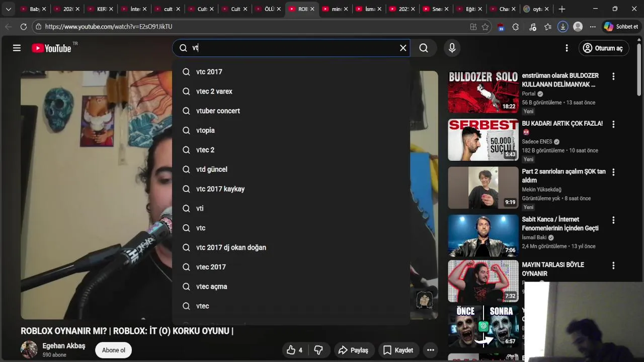Select suggestion "vtc 2017 kaykay"
Viewport: 644px width, 362px height.
coord(291,189)
